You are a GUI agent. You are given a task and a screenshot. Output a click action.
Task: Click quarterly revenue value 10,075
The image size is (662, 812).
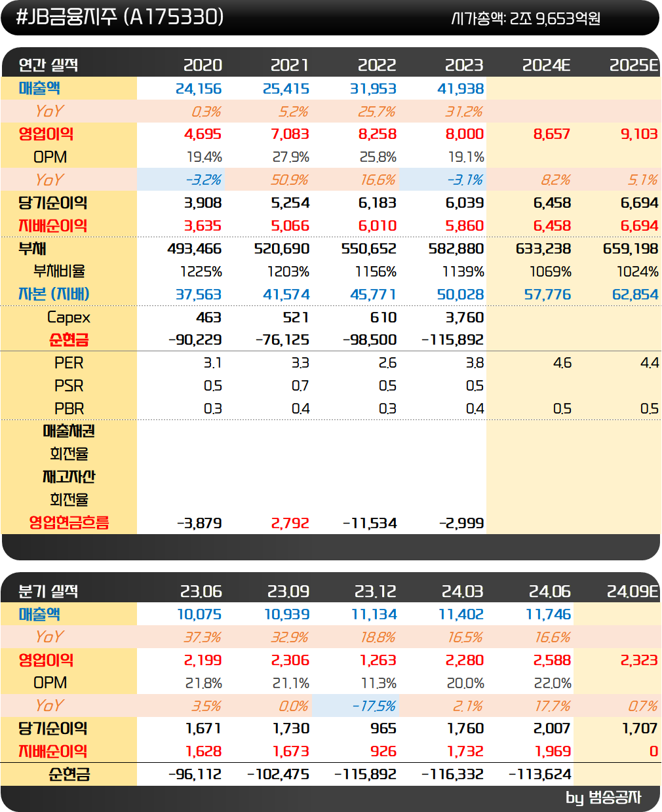click(x=199, y=614)
